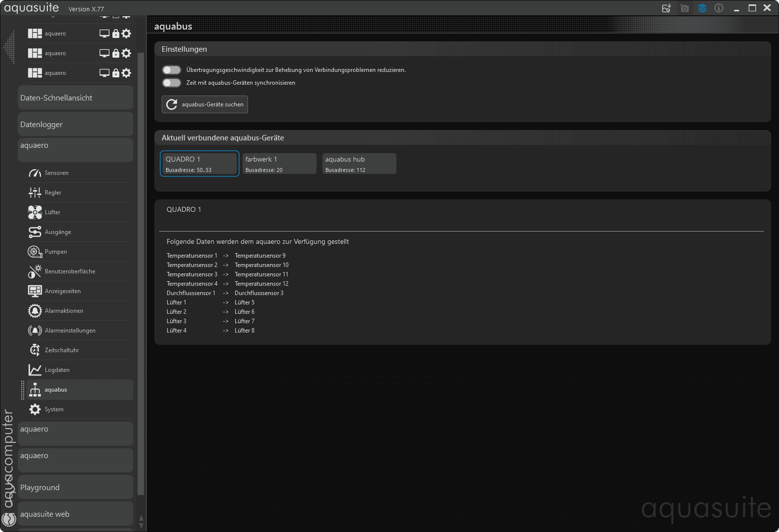The width and height of the screenshot is (779, 532).
Task: Select Alarmeinstellungen alarm settings
Action: click(80, 331)
